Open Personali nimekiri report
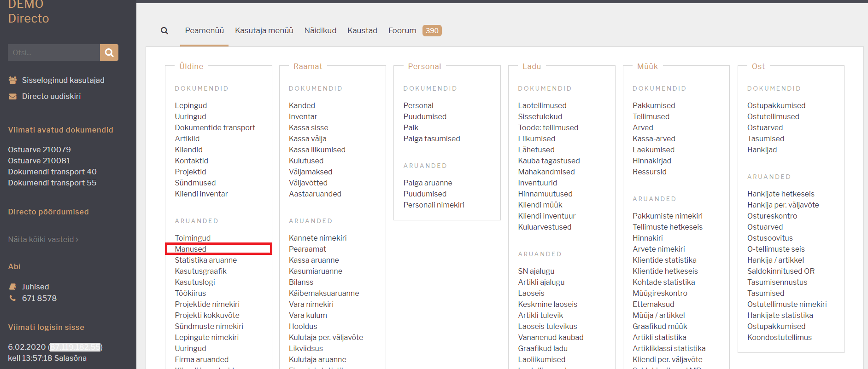 pyautogui.click(x=434, y=205)
